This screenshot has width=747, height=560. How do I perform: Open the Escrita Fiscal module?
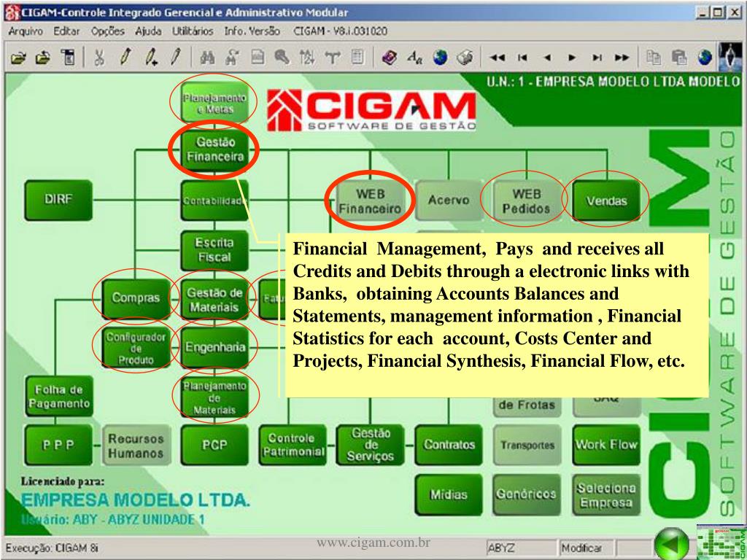click(214, 250)
